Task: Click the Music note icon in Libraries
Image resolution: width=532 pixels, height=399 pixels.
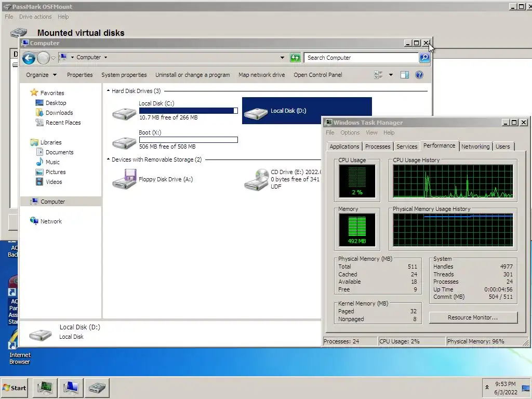Action: point(39,162)
